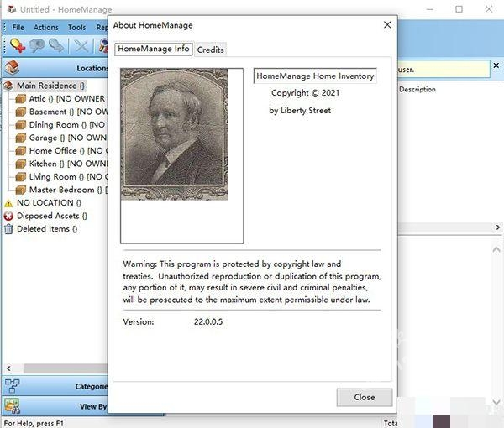Click the Basement box icon
This screenshot has width=504, height=428.
click(x=20, y=112)
